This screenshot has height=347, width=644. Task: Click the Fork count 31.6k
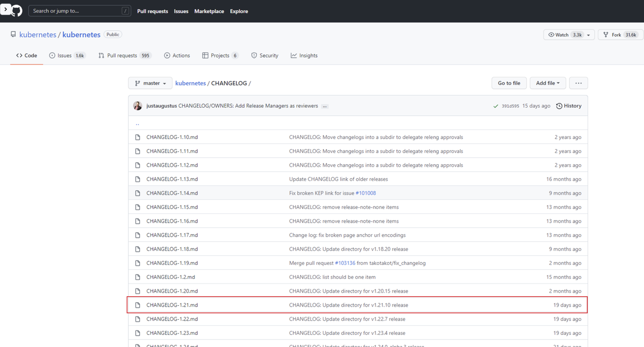630,35
